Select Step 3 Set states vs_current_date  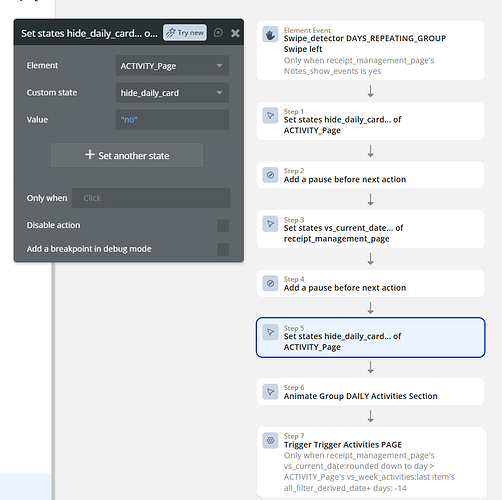pyautogui.click(x=370, y=229)
